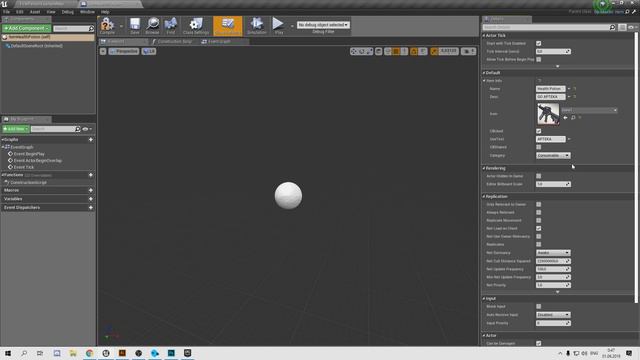Image resolution: width=640 pixels, height=360 pixels.
Task: Open the Perspective view mode menu
Action: tap(124, 51)
